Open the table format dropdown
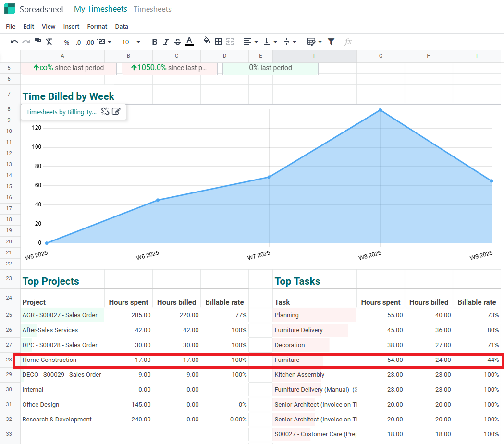504x444 pixels. click(x=314, y=42)
